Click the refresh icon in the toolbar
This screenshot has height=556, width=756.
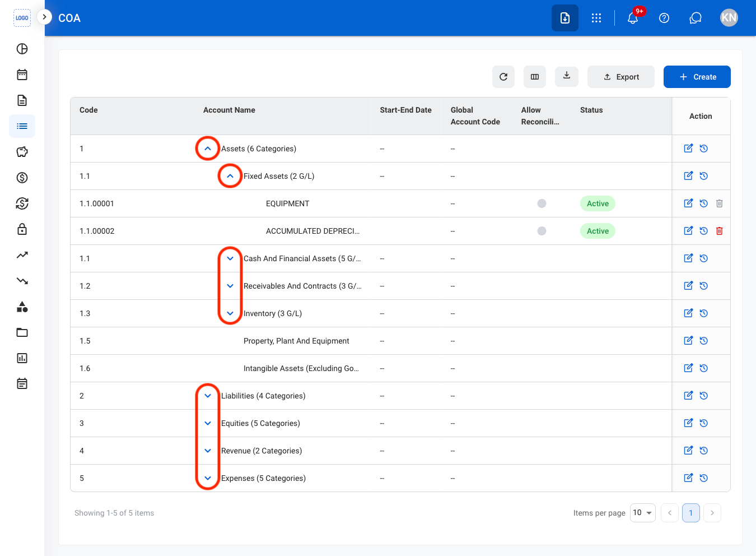pos(503,77)
